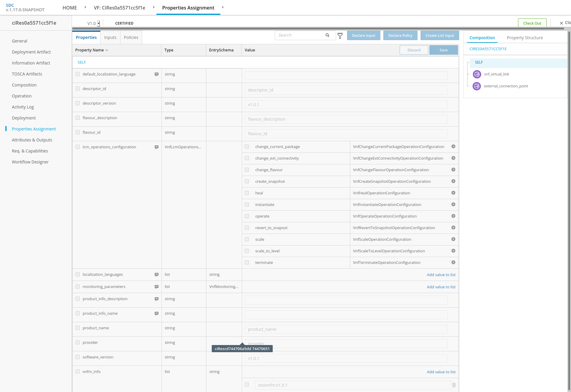Click comment icon for monitoring_parameters
Image resolution: width=571 pixels, height=392 pixels.
coord(156,287)
